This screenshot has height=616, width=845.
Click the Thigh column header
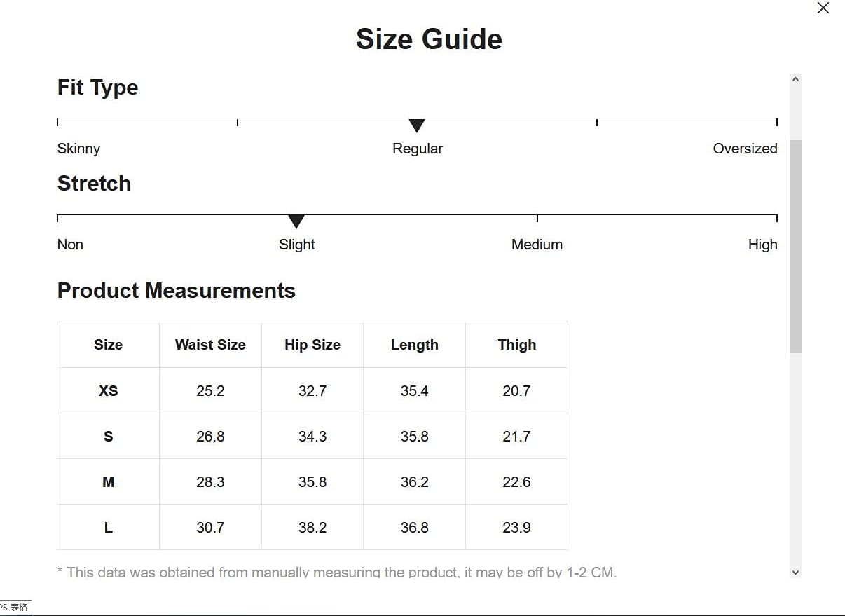pos(517,345)
